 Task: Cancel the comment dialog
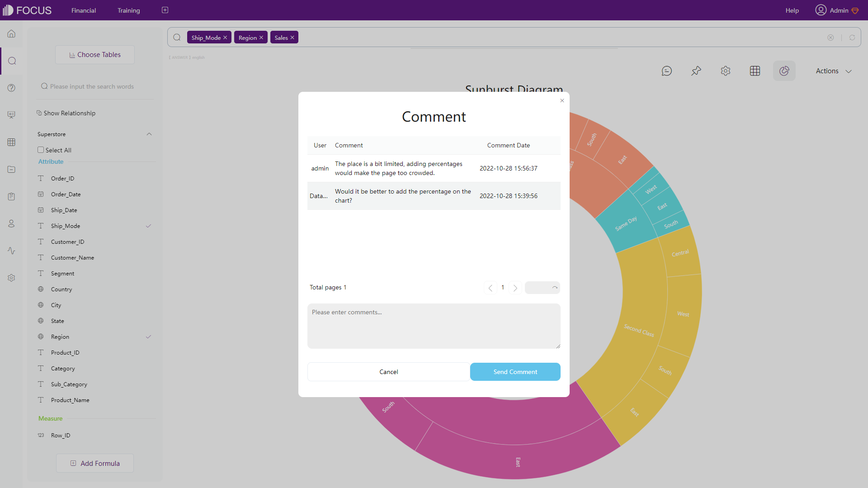[x=389, y=372]
